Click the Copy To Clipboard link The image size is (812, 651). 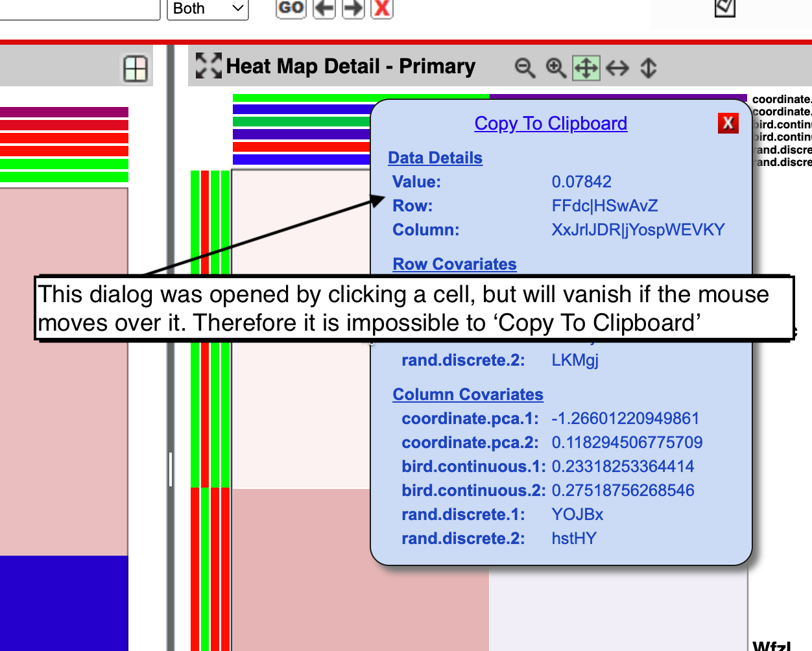[x=550, y=123]
